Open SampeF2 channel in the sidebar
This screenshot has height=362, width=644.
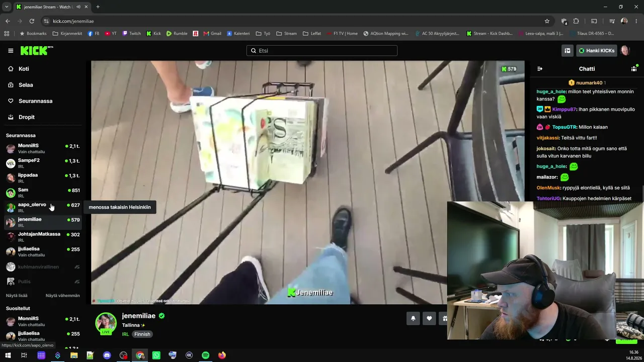coord(43,163)
